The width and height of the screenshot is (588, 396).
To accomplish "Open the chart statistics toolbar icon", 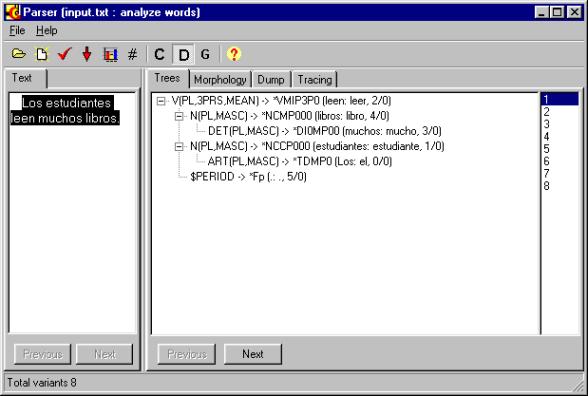I will click(110, 55).
